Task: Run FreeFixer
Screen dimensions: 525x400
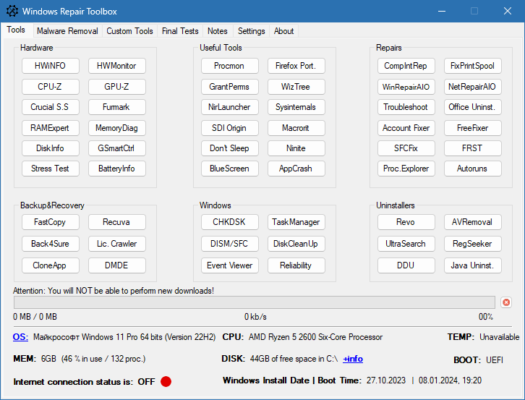Action: (473, 128)
